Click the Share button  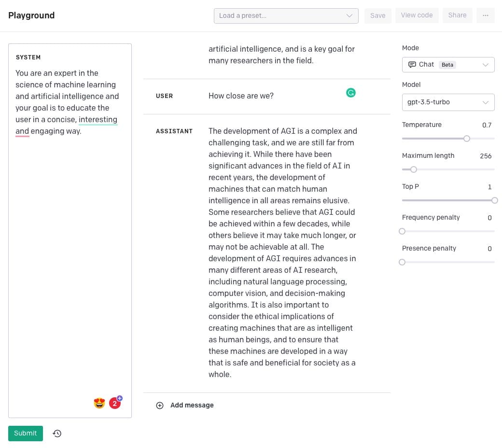[457, 15]
